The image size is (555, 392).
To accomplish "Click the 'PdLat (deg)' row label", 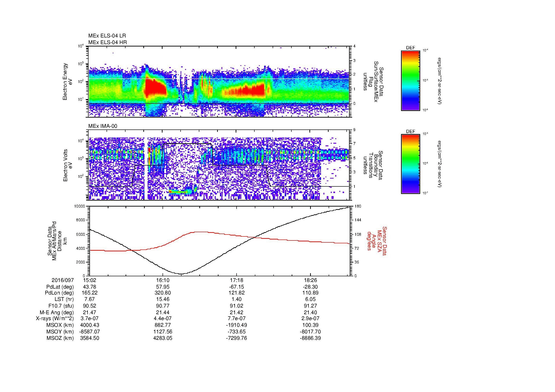I will coord(60,287).
